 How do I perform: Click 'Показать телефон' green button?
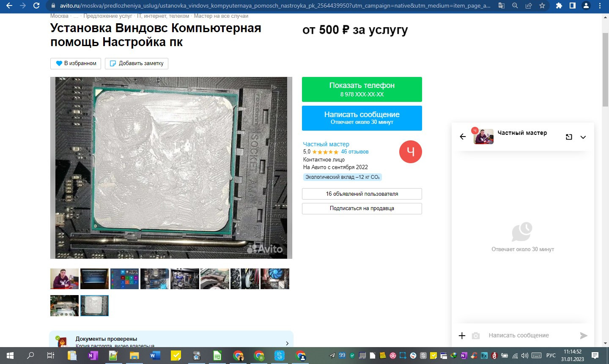(x=362, y=89)
